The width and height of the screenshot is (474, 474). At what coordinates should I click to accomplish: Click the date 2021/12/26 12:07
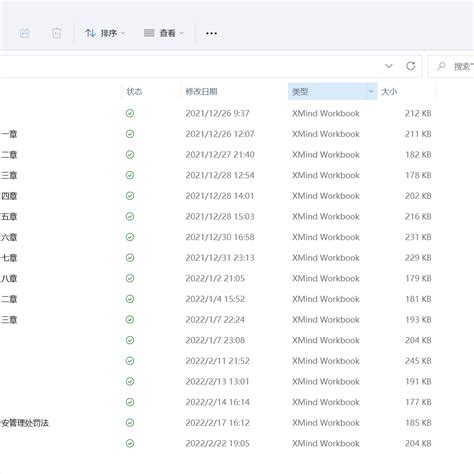[220, 134]
